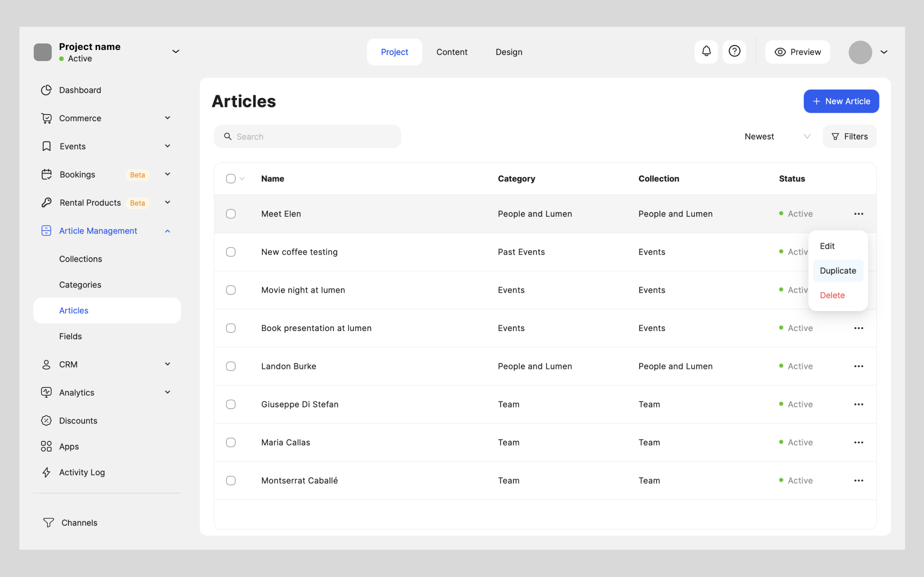Check the Landon Burke checkbox

(x=231, y=366)
